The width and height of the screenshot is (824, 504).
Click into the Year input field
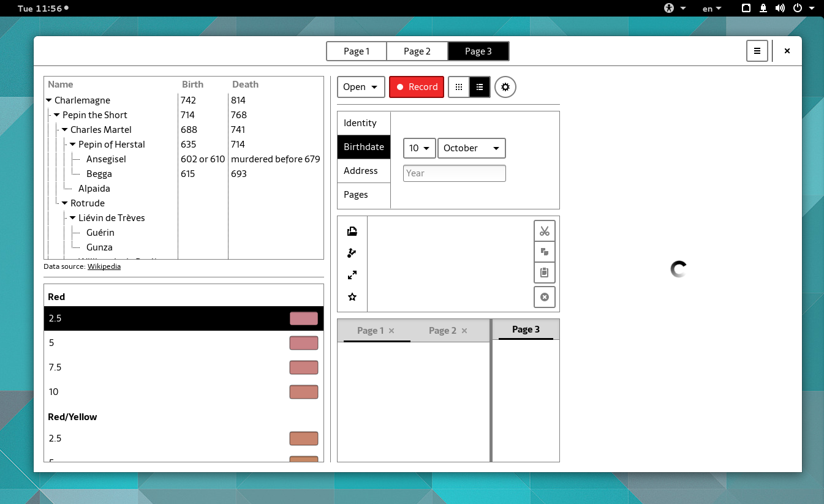pyautogui.click(x=454, y=173)
